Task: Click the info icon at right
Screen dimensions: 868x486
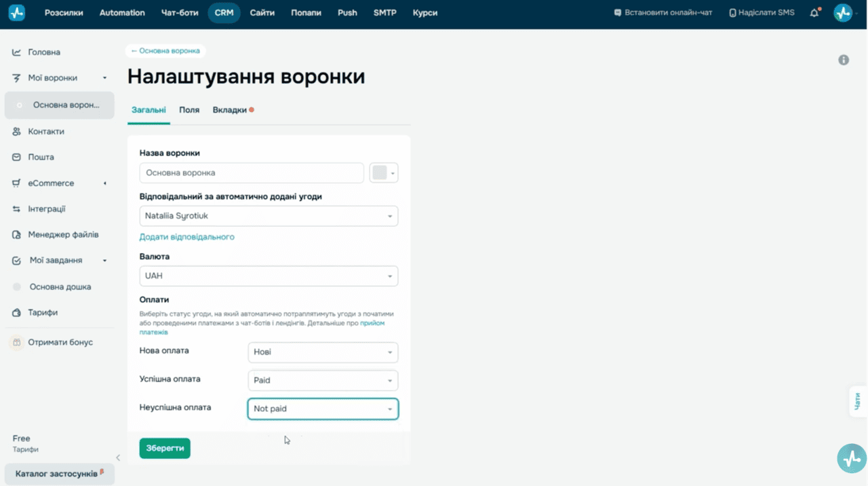Action: tap(844, 60)
